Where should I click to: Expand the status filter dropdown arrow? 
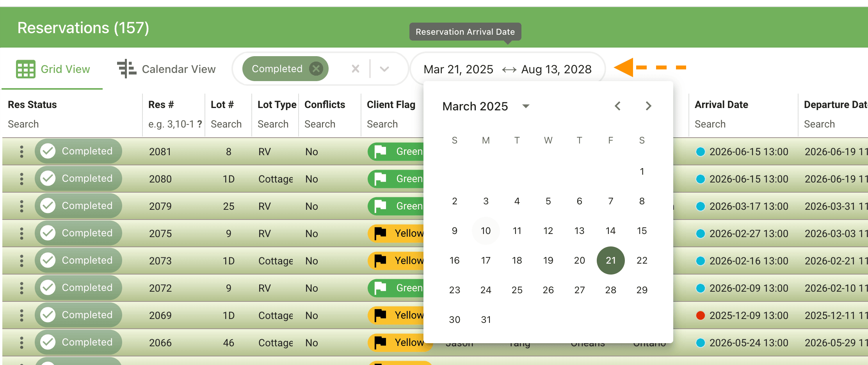pyautogui.click(x=384, y=69)
